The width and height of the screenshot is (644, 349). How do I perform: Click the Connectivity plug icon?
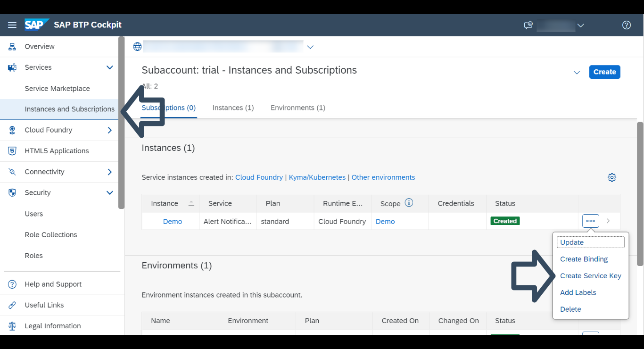tap(12, 172)
